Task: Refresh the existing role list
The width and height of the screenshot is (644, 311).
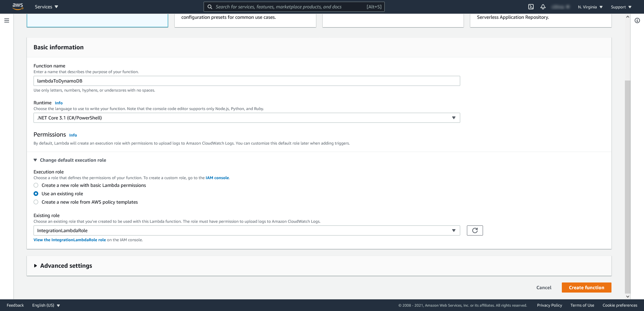Action: click(x=475, y=230)
